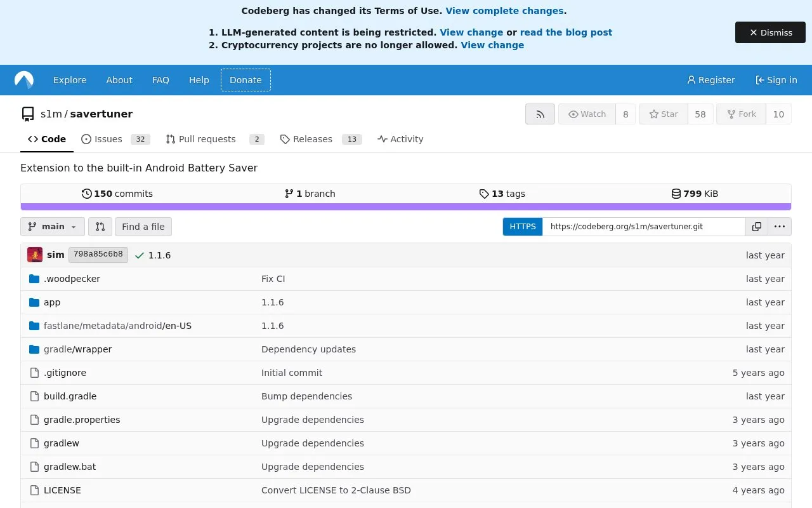The width and height of the screenshot is (812, 508).
Task: Open Explore in the navbar
Action: tap(70, 80)
